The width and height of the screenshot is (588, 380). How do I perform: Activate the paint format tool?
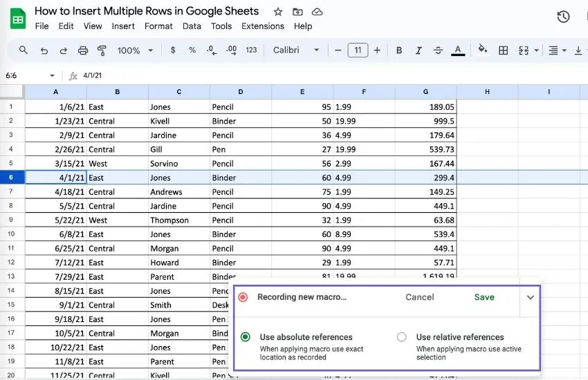pyautogui.click(x=102, y=50)
